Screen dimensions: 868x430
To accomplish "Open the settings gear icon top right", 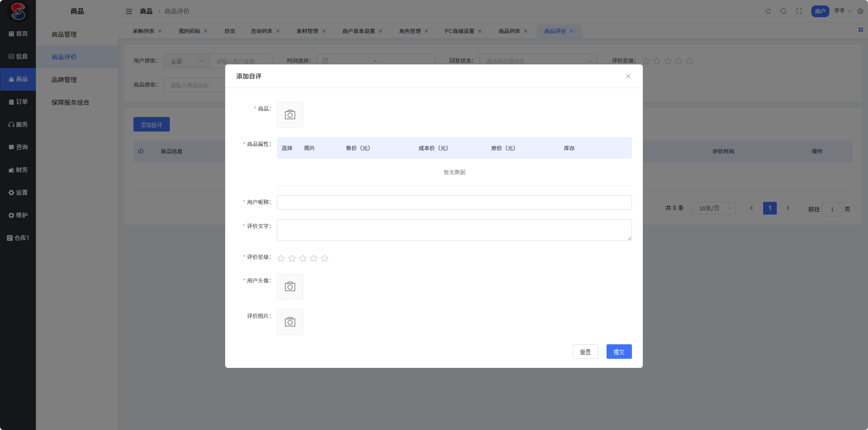I will [860, 11].
